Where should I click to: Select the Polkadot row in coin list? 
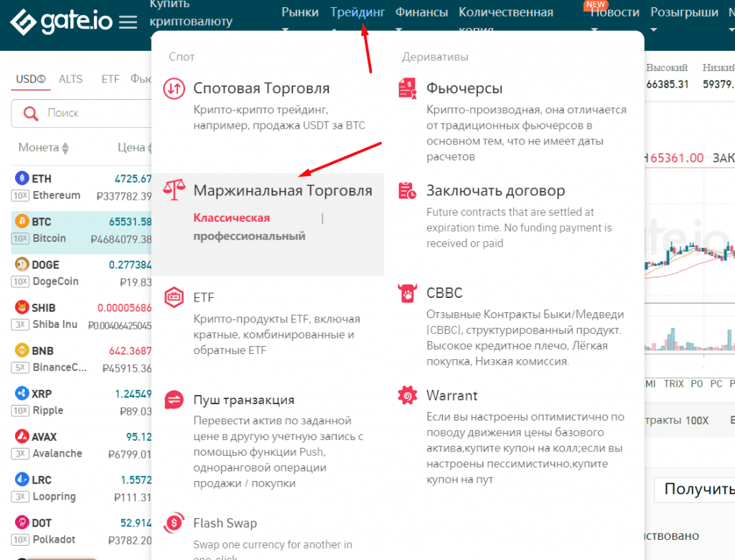pyautogui.click(x=81, y=533)
